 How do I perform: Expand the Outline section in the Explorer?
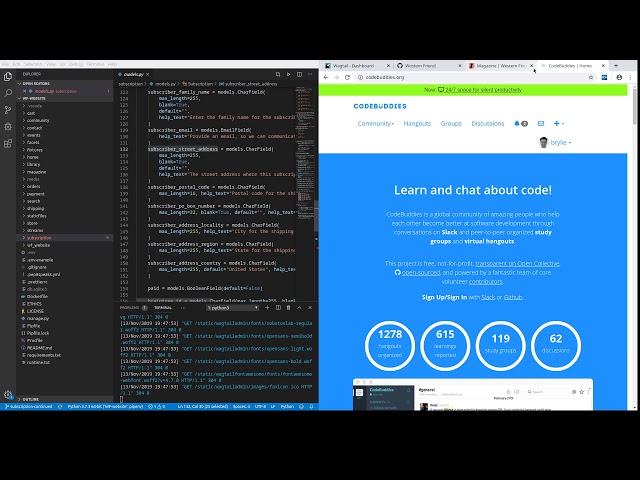click(31, 399)
